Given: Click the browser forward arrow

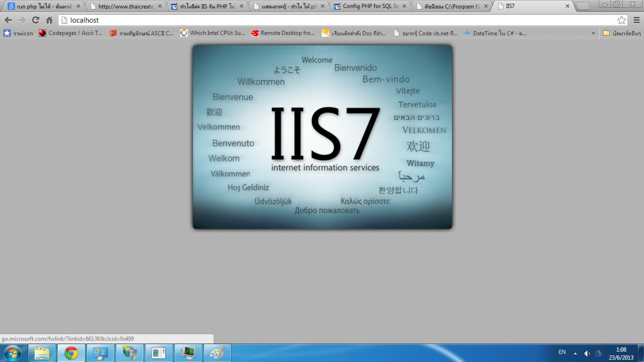Looking at the screenshot, I should pyautogui.click(x=22, y=20).
